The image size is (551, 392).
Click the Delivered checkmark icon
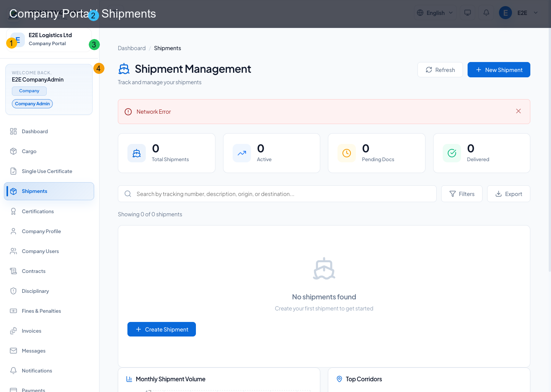(452, 153)
